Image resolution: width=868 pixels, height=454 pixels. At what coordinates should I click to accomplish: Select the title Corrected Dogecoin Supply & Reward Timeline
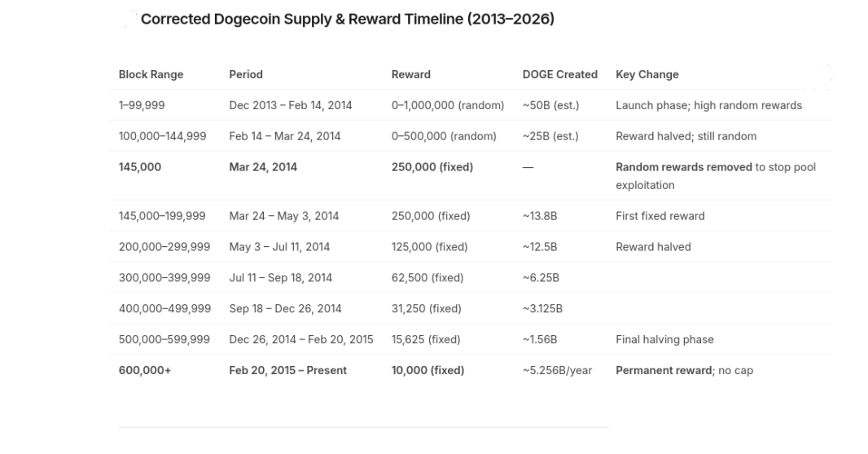point(347,19)
